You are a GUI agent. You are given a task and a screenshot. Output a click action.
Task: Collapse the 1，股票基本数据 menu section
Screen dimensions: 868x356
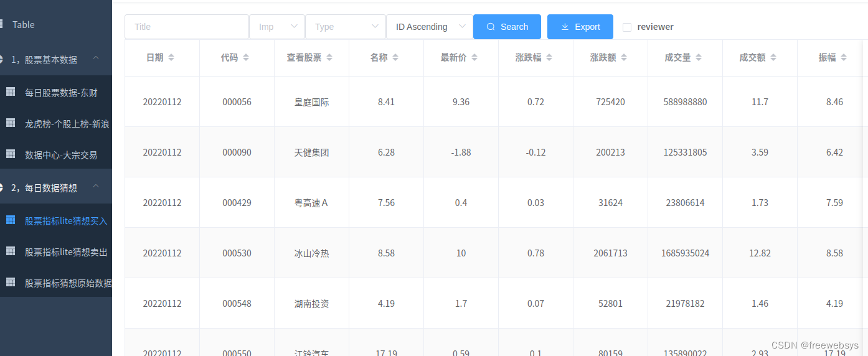click(56, 60)
